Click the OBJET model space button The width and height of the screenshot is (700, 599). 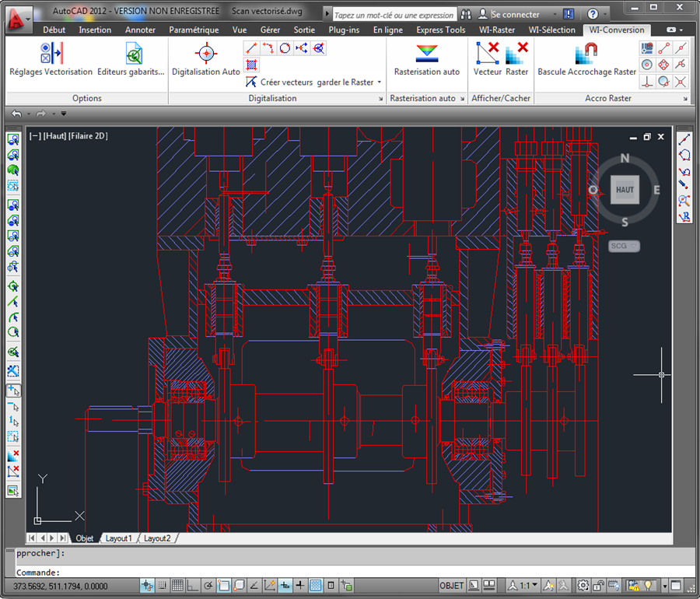(452, 585)
